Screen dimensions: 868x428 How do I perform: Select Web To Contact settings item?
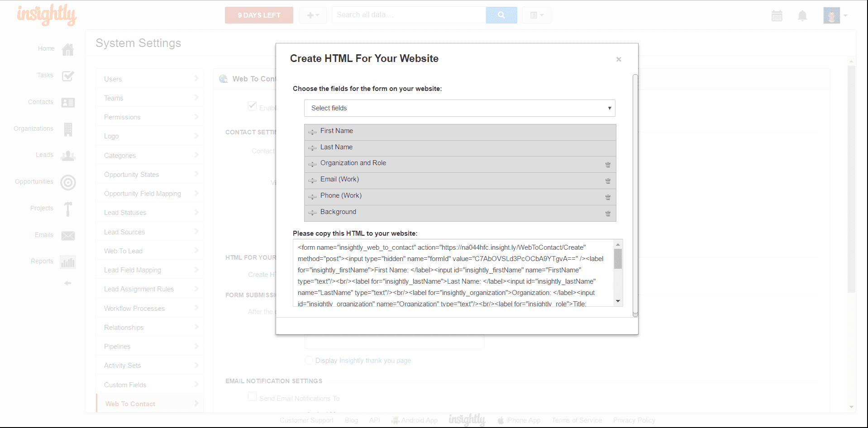tap(150, 404)
